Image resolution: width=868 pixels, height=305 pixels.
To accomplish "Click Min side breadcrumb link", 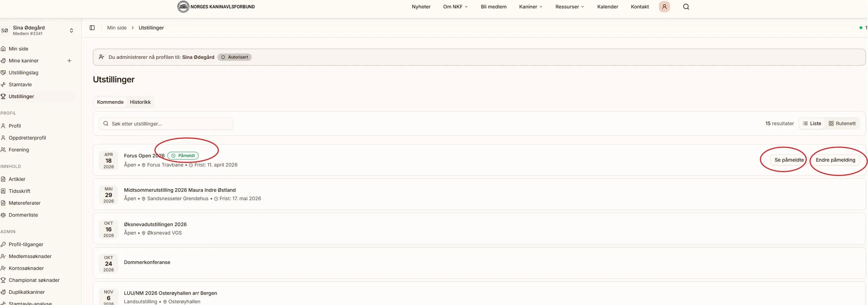I will [x=117, y=28].
